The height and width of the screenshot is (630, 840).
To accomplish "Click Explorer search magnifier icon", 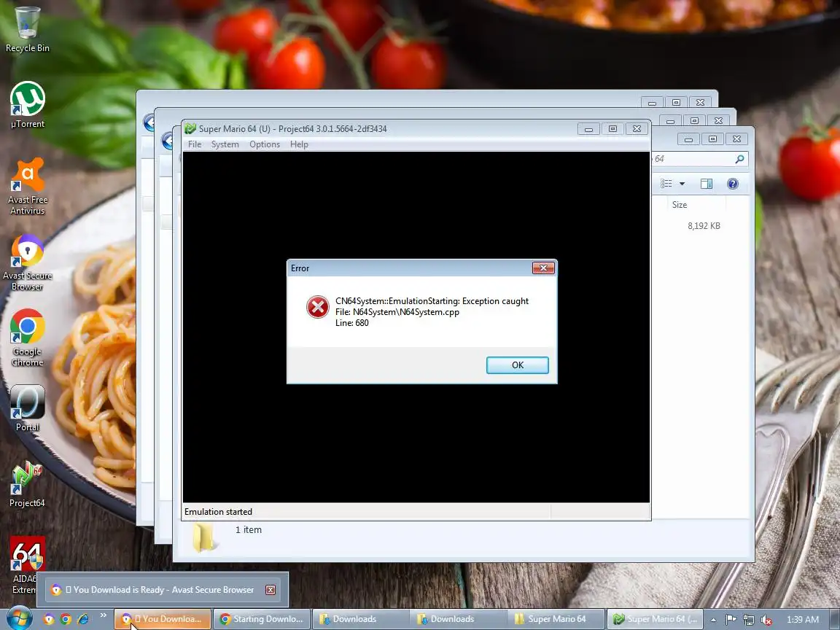I will click(740, 158).
